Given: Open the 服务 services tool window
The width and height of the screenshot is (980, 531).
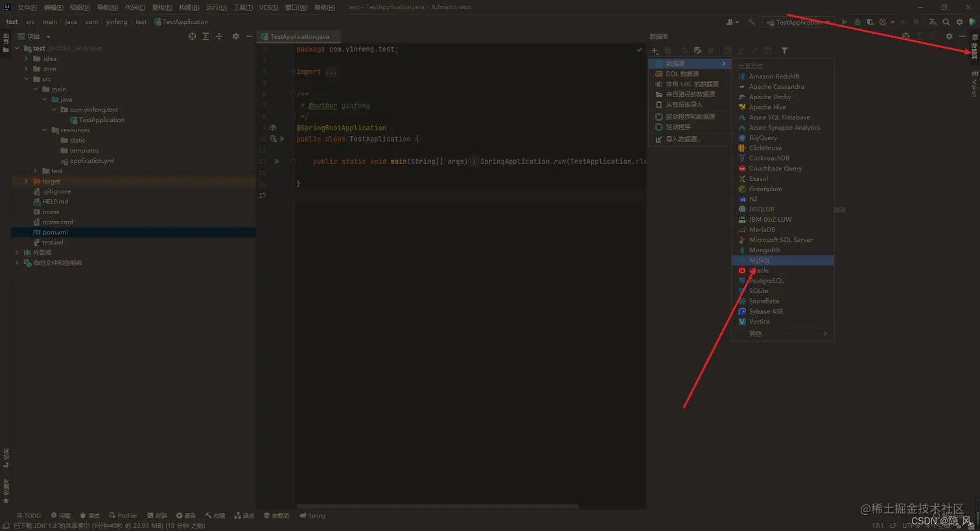Looking at the screenshot, I should coord(186,516).
